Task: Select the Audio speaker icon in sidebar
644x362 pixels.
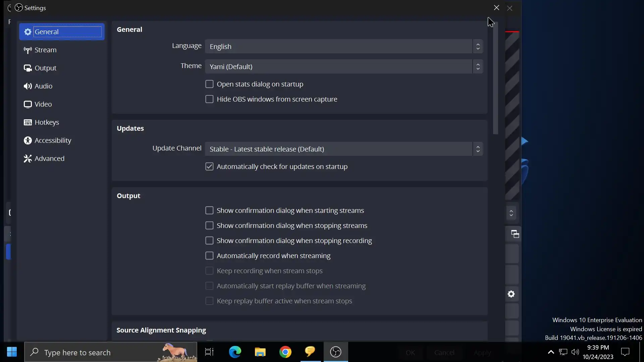Action: pos(28,86)
